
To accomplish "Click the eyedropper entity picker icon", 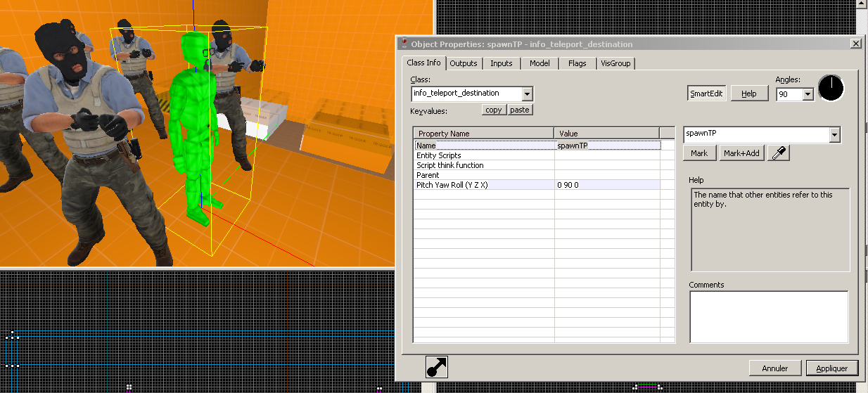I will point(778,153).
